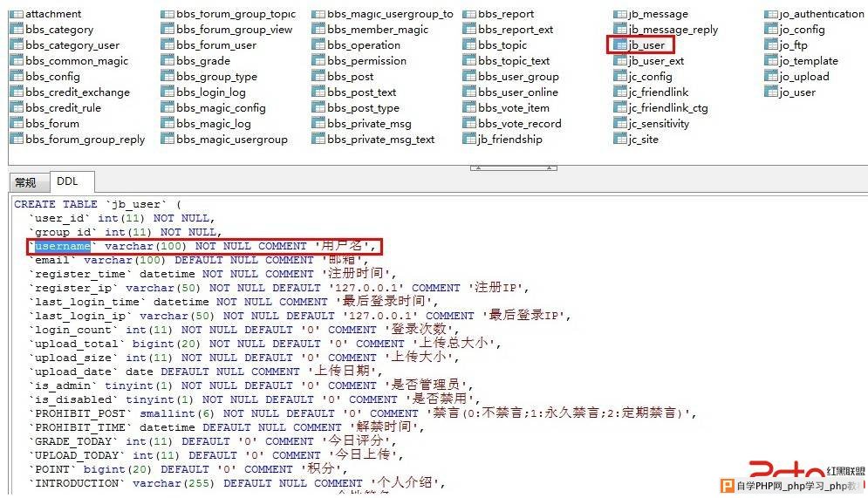Image resolution: width=868 pixels, height=498 pixels.
Task: Click the bbs_topic table icon
Action: [x=469, y=45]
